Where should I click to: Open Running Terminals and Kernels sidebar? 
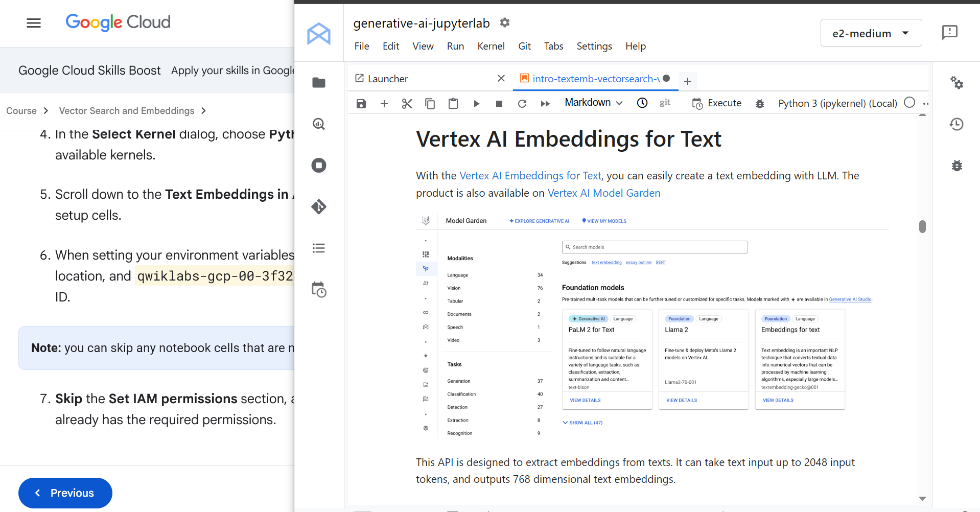(x=319, y=165)
